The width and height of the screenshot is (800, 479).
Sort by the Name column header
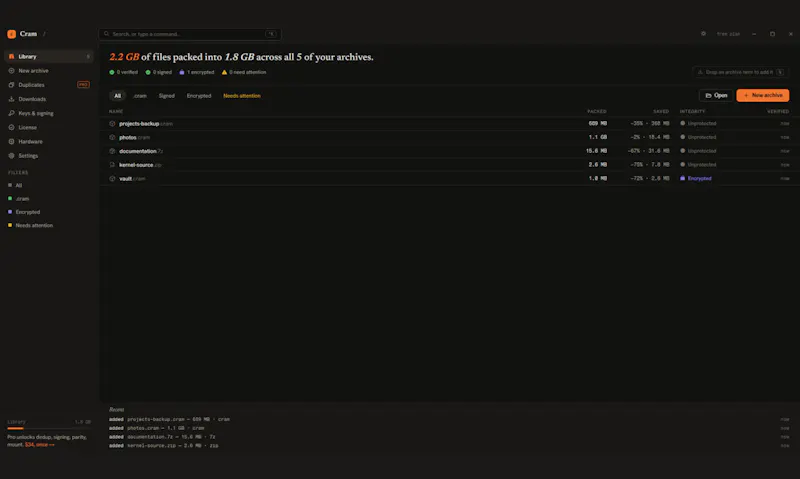pyautogui.click(x=116, y=111)
